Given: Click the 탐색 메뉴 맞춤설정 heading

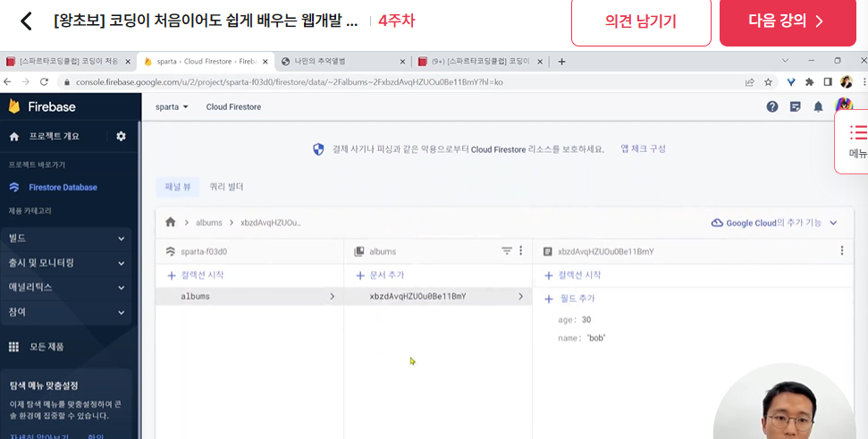Looking at the screenshot, I should [x=44, y=385].
